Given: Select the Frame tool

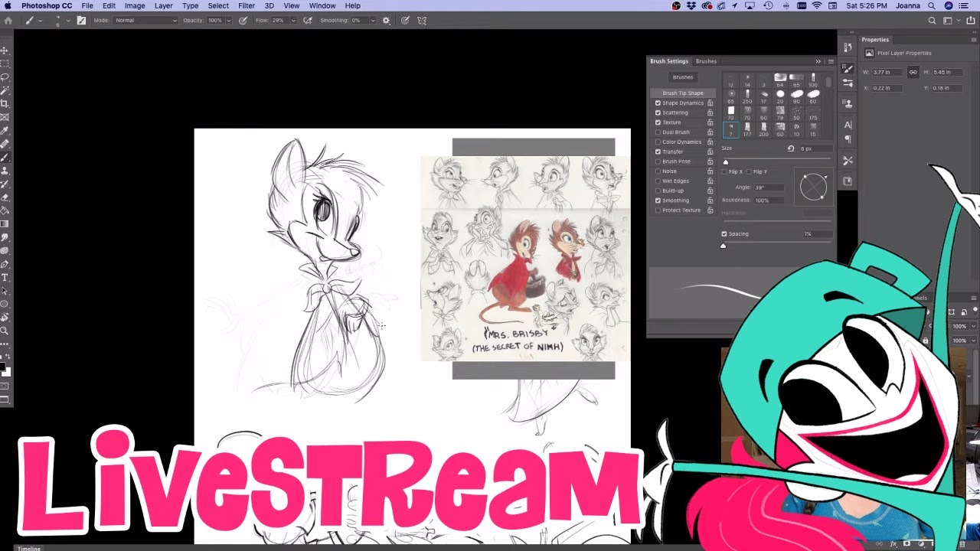Looking at the screenshot, I should 5,117.
